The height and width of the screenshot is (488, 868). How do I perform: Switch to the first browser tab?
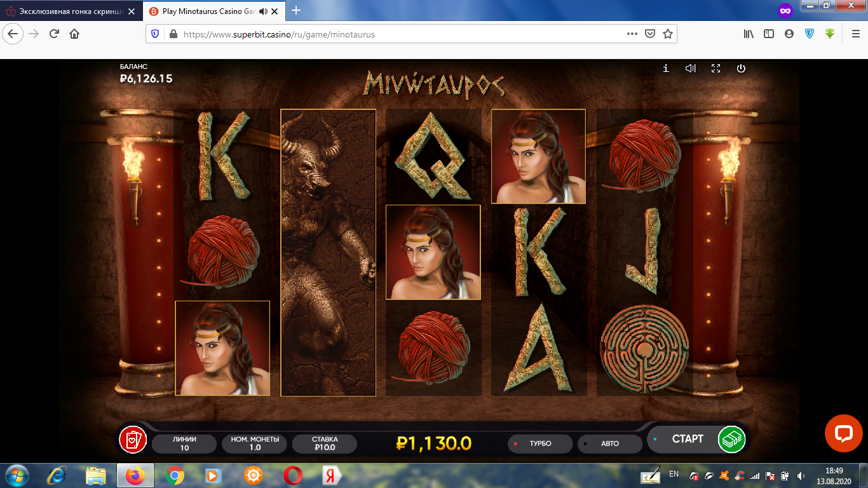pos(70,11)
